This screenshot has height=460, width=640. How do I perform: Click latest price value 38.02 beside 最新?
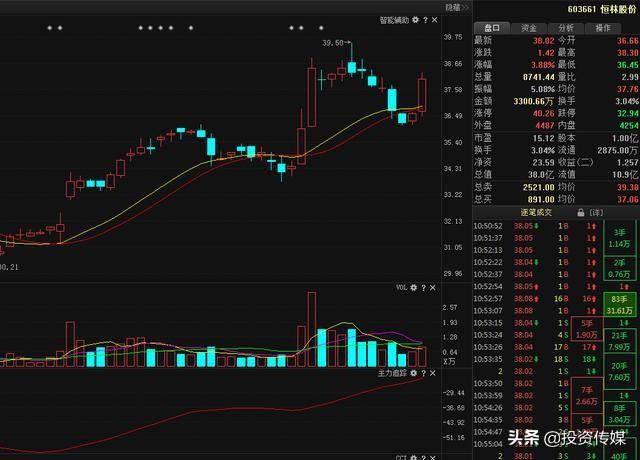pyautogui.click(x=543, y=41)
